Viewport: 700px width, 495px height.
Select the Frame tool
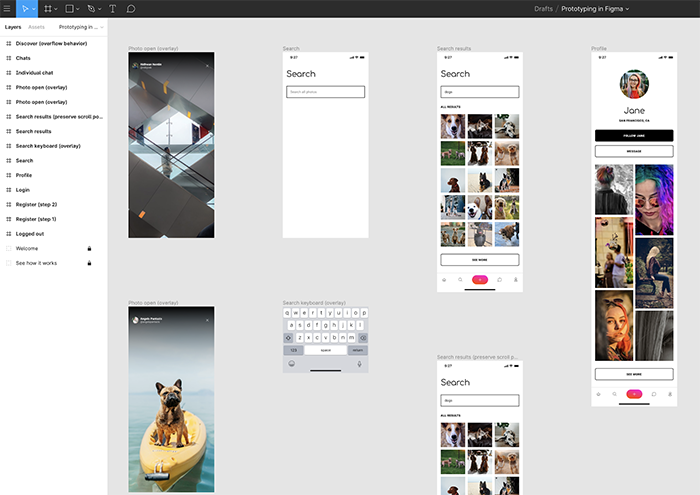48,8
